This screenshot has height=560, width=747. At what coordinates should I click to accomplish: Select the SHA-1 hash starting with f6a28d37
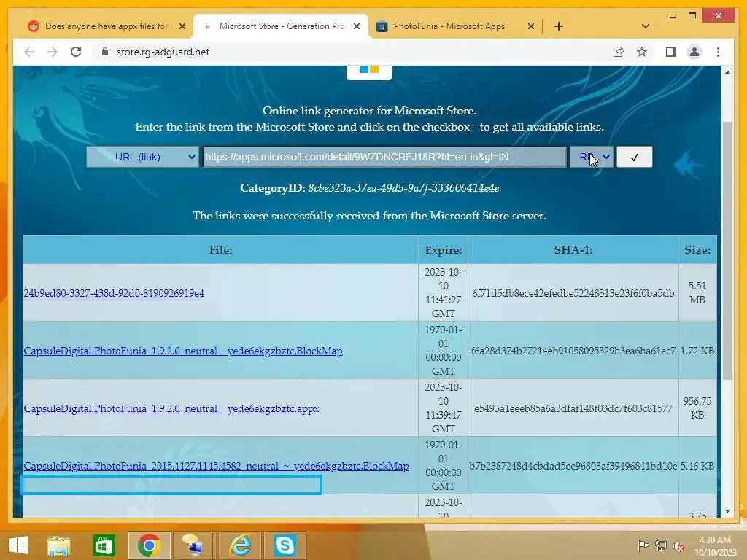pos(573,351)
